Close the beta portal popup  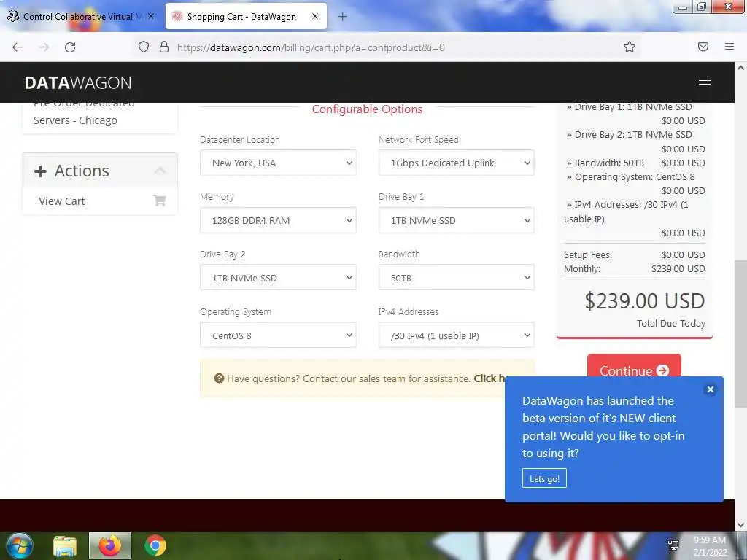pos(711,389)
